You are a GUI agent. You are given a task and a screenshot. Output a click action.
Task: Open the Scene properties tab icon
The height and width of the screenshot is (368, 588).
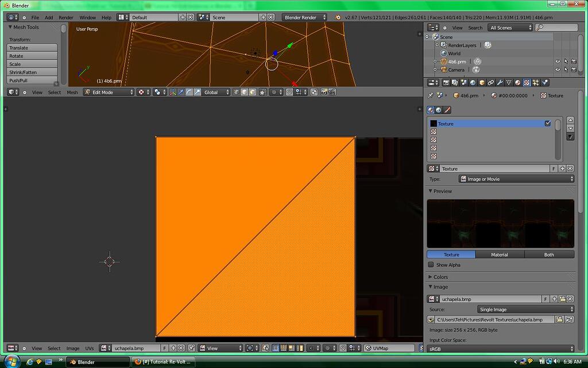[x=464, y=83]
